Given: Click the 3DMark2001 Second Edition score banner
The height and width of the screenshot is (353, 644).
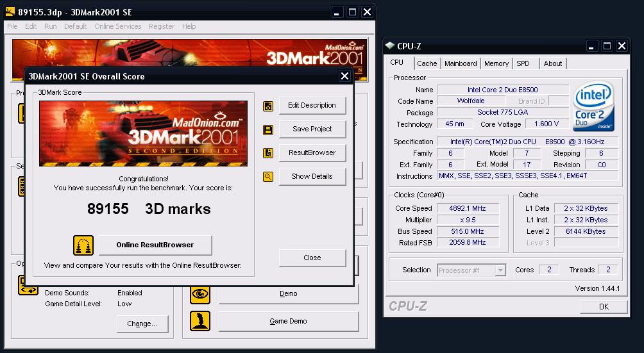Looking at the screenshot, I should 143,134.
